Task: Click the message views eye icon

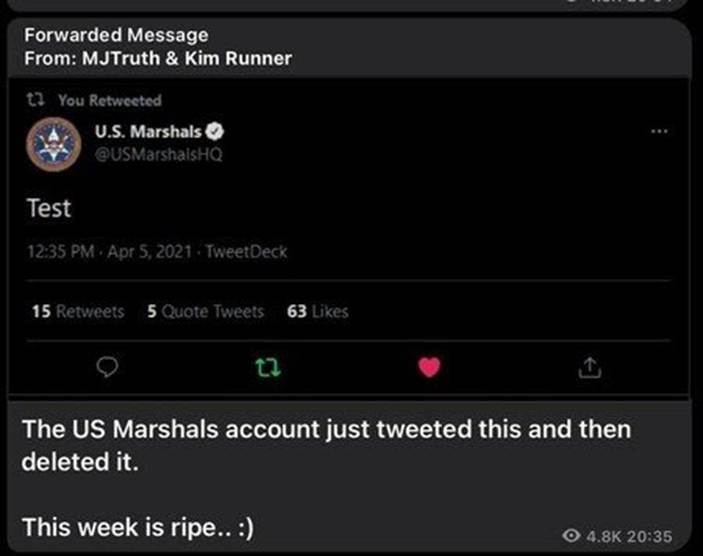Action: pos(571,533)
